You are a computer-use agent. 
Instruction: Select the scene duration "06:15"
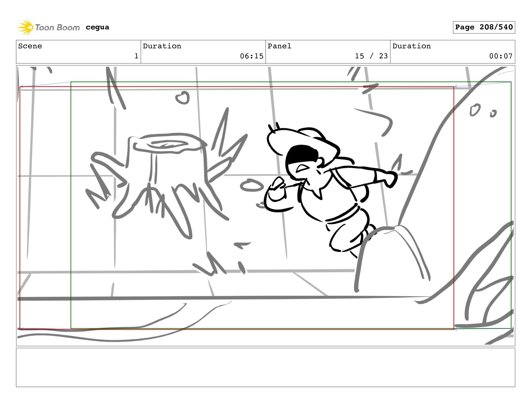coord(251,56)
